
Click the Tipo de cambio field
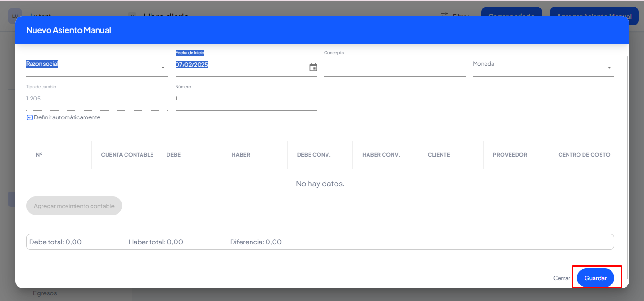[x=97, y=99]
